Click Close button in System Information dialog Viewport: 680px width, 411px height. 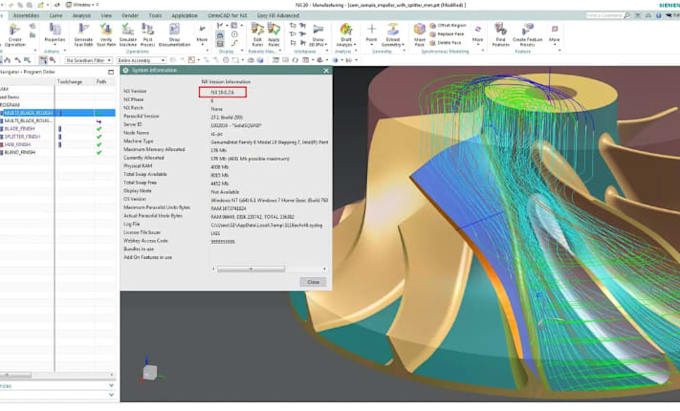[313, 282]
